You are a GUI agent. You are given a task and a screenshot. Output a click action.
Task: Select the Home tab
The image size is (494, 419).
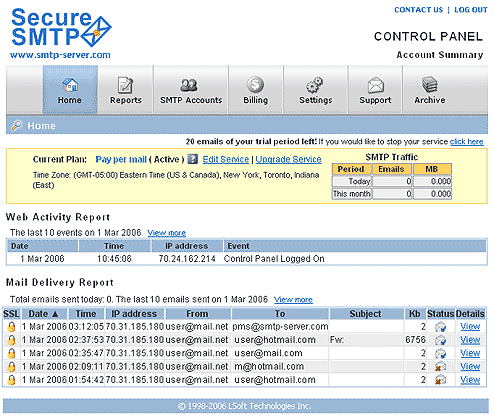[x=70, y=89]
